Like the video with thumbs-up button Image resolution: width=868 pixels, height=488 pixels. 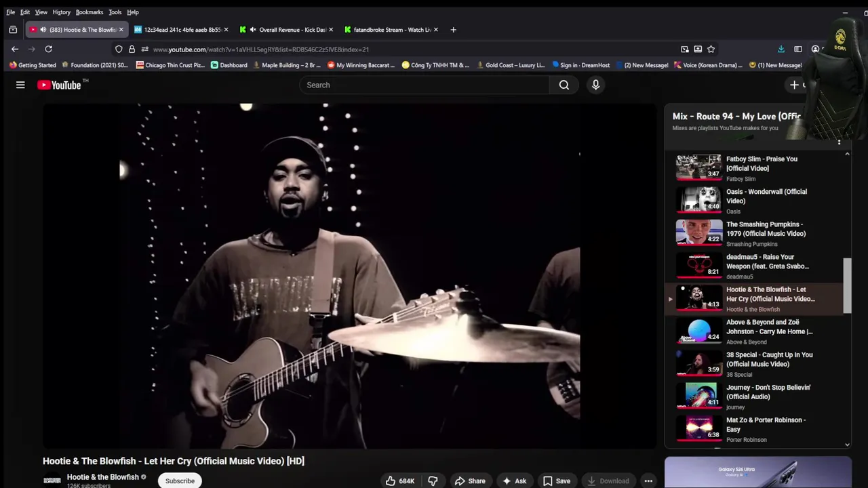tap(399, 481)
